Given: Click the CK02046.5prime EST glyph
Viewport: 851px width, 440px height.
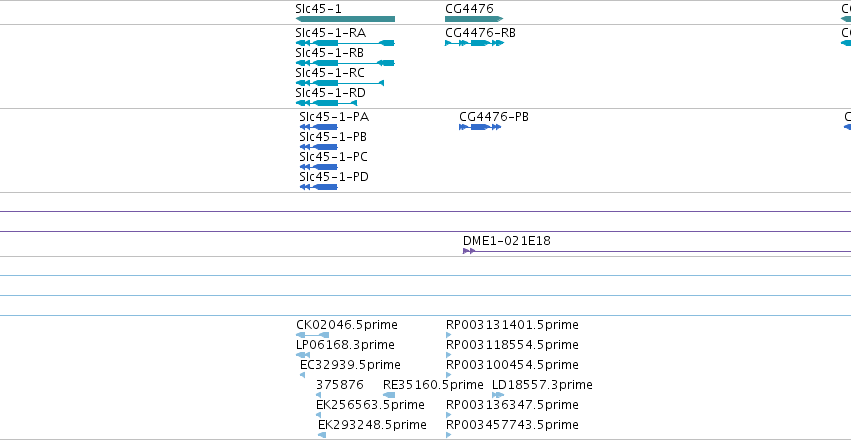Looking at the screenshot, I should 313,335.
